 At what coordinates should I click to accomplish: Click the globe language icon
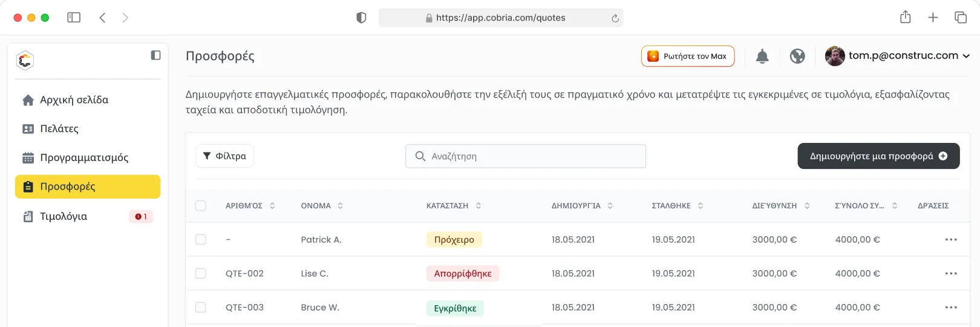(x=797, y=56)
